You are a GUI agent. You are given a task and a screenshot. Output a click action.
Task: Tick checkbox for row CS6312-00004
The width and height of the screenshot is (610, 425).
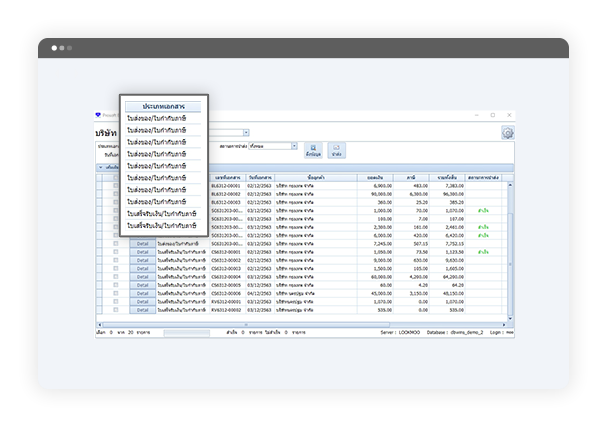coord(116,277)
